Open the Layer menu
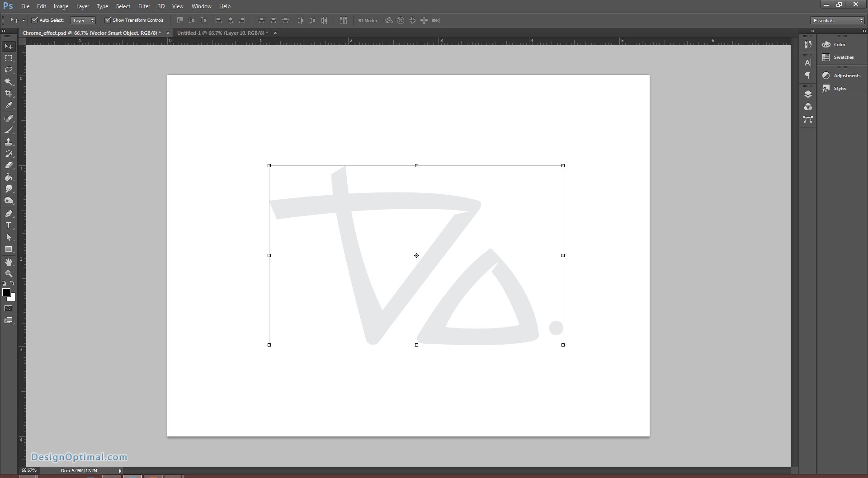Viewport: 868px width, 478px height. click(83, 6)
